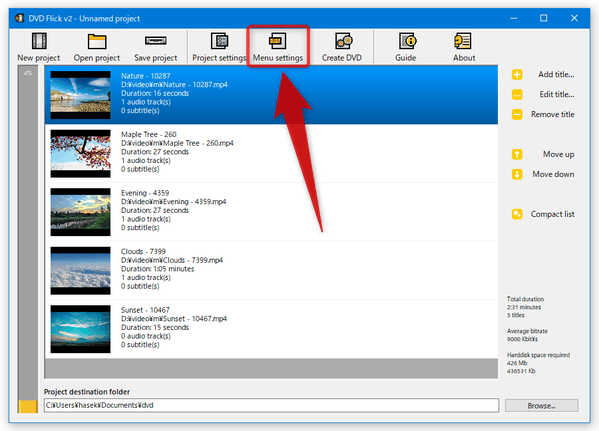The width and height of the screenshot is (599, 431).
Task: Click the Save project icon
Action: pos(155,40)
